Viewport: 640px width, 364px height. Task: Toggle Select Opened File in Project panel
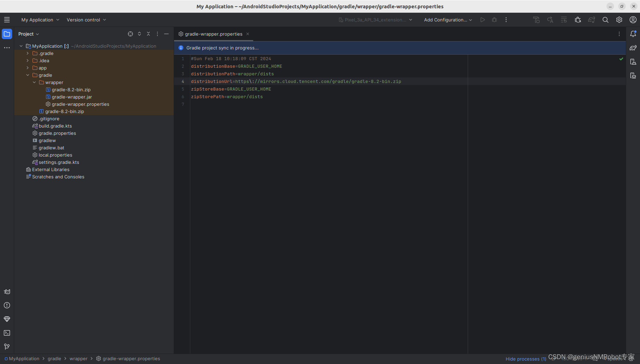(130, 34)
